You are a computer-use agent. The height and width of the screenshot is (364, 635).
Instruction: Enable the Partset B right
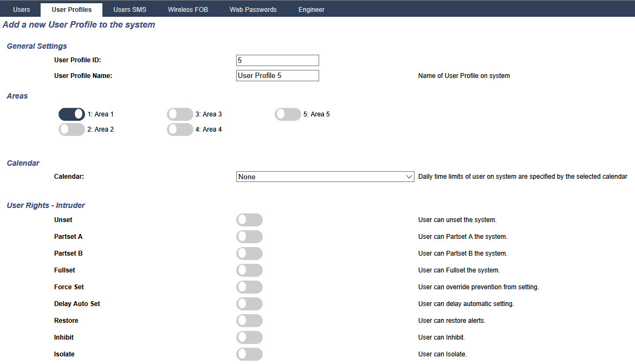coord(249,253)
